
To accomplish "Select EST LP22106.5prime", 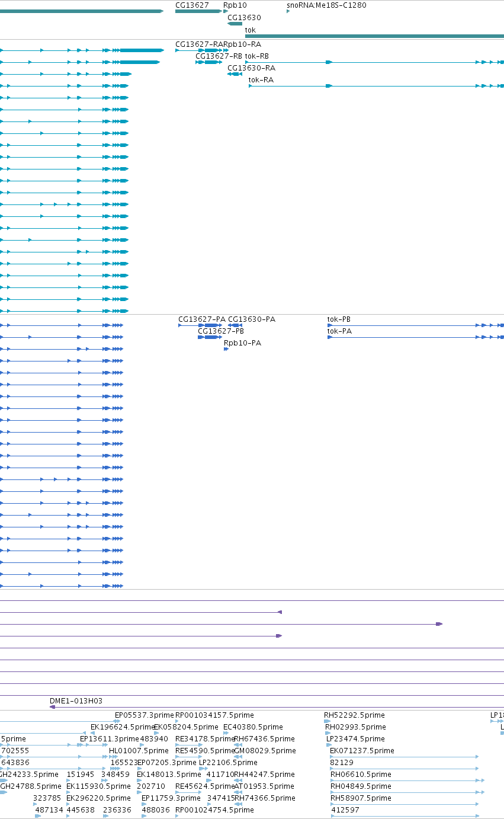I will tap(228, 762).
